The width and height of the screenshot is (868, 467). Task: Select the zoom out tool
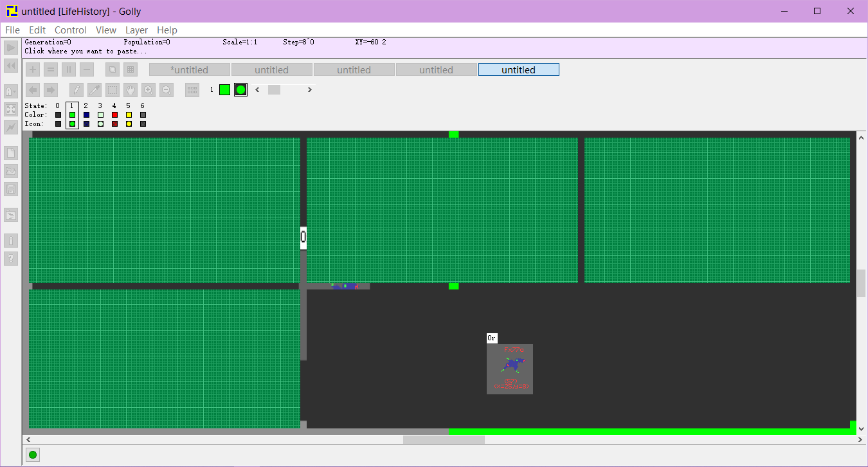(167, 90)
